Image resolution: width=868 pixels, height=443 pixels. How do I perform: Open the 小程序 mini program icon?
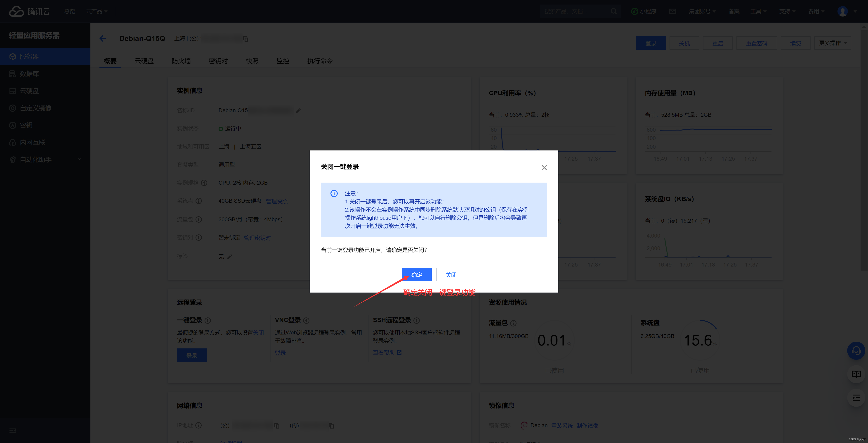(644, 12)
